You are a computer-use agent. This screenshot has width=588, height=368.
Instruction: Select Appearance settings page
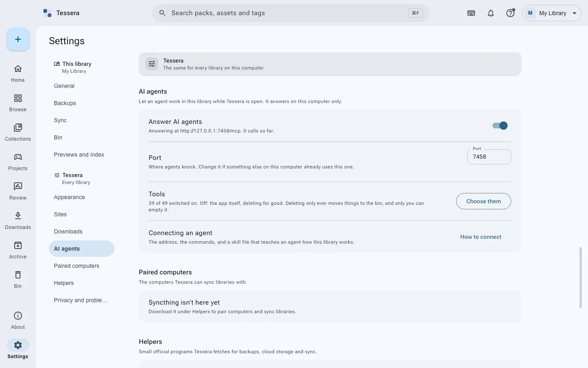click(x=82, y=197)
